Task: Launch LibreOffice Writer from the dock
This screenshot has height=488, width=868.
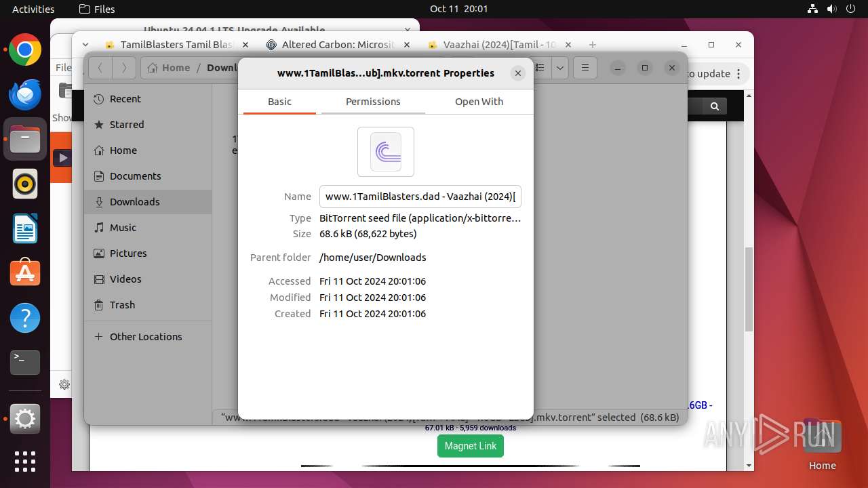Action: pyautogui.click(x=25, y=228)
